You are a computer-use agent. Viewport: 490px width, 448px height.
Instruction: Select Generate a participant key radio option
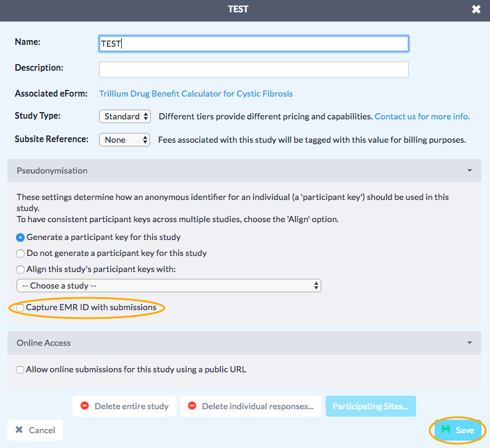tap(21, 237)
